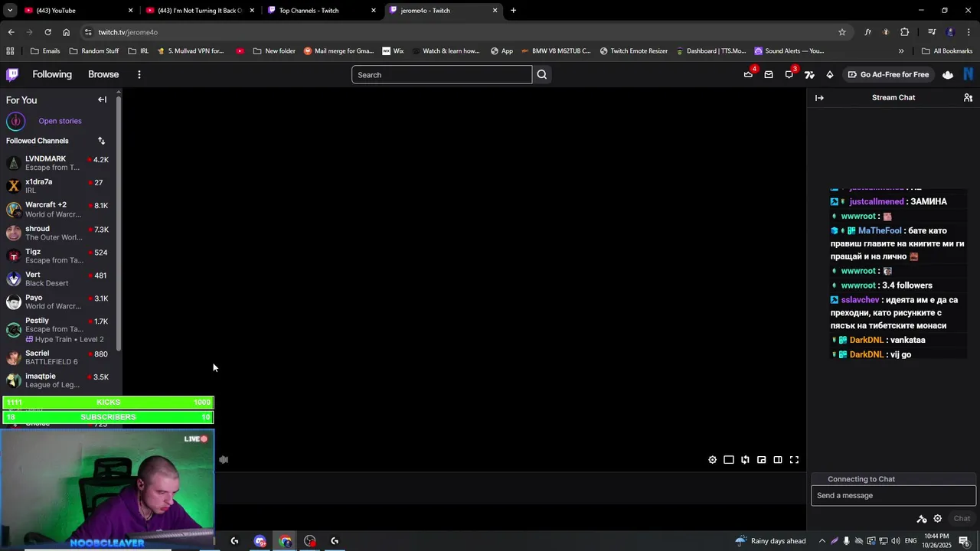Expand bookmarks overflow chevron
980x551 pixels.
(x=901, y=51)
